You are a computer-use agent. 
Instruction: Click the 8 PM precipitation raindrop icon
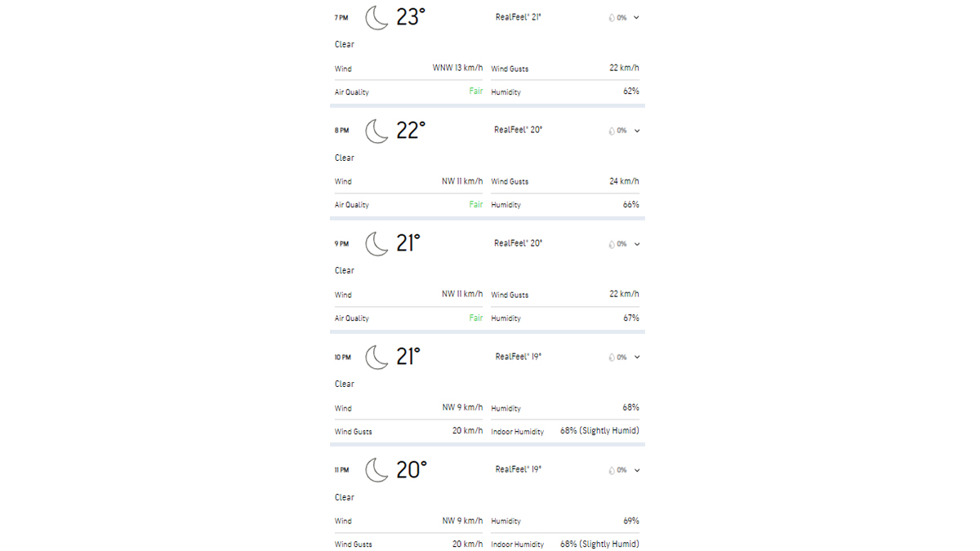pyautogui.click(x=612, y=131)
